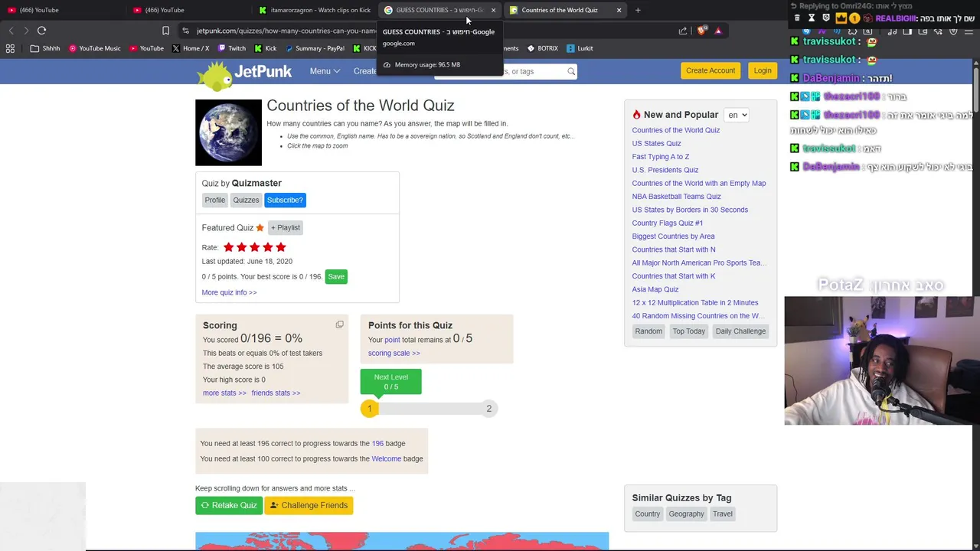Open the BOTRIX bookmark
980x551 pixels.
tap(543, 48)
